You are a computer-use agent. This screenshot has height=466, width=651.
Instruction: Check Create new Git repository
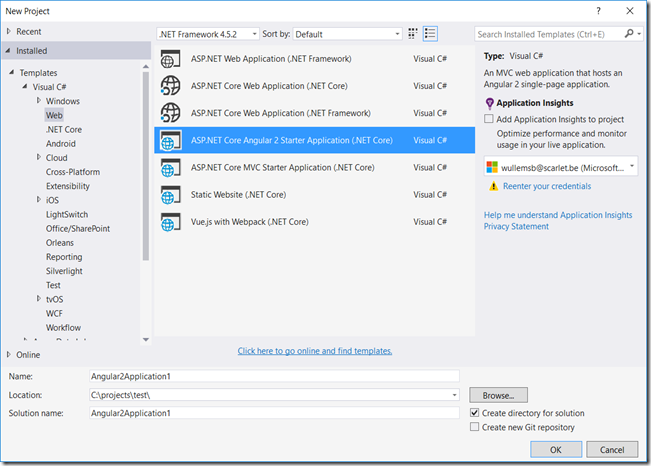pos(475,427)
